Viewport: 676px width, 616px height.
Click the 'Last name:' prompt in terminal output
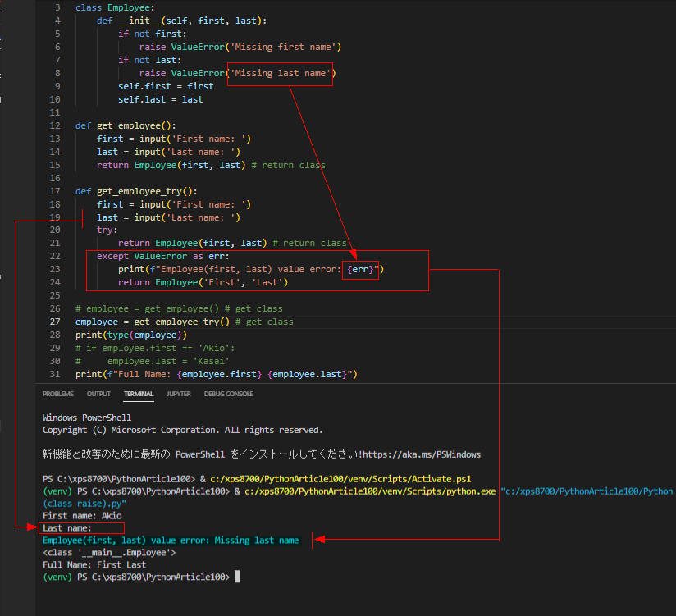tap(66, 528)
